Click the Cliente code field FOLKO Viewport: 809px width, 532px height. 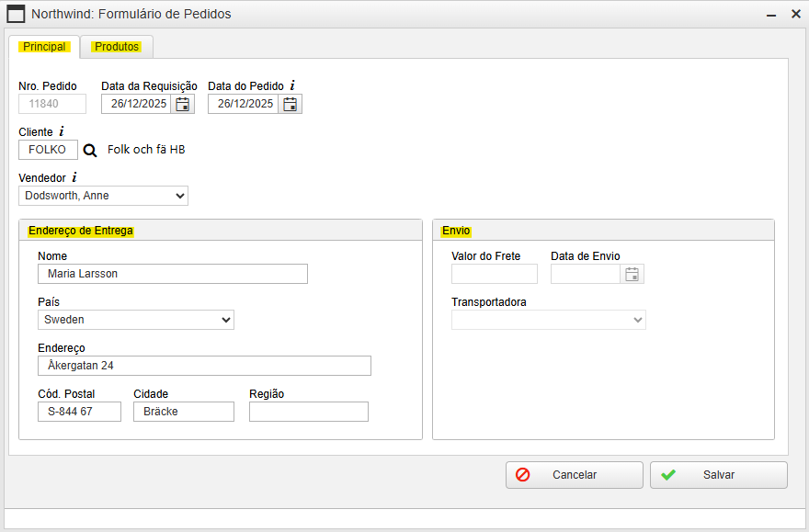48,150
